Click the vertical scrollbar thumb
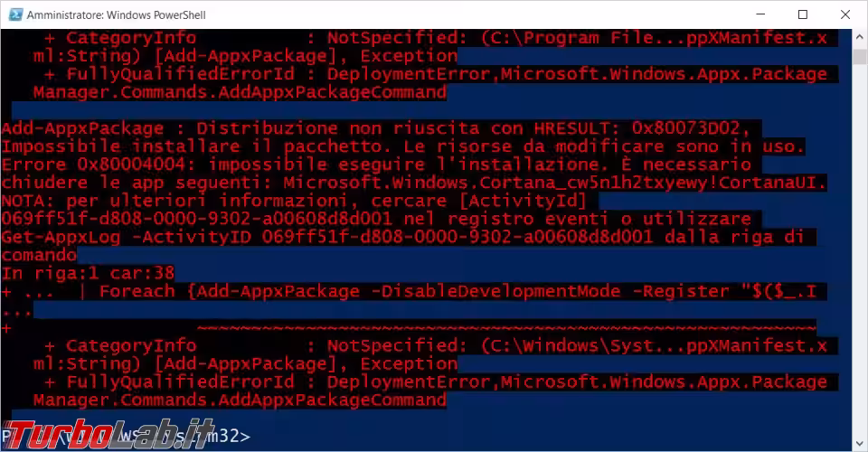This screenshot has width=868, height=452. (860, 57)
